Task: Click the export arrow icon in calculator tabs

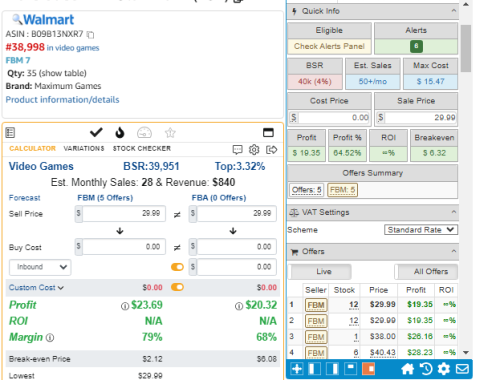Action: [271, 150]
